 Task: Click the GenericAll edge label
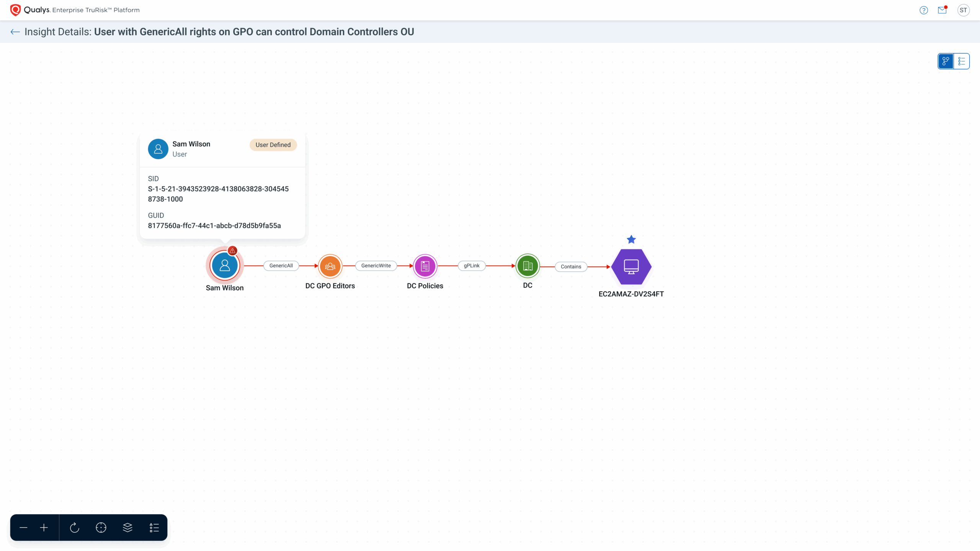(x=281, y=266)
